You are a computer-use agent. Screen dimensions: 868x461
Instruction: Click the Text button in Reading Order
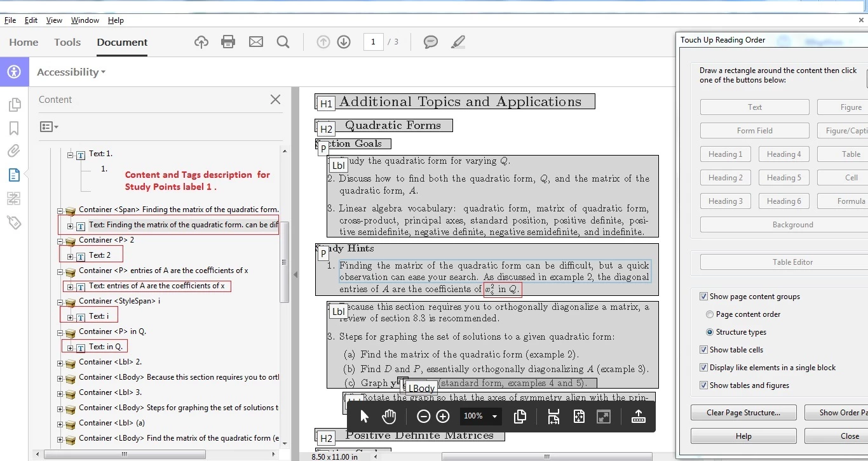(755, 107)
